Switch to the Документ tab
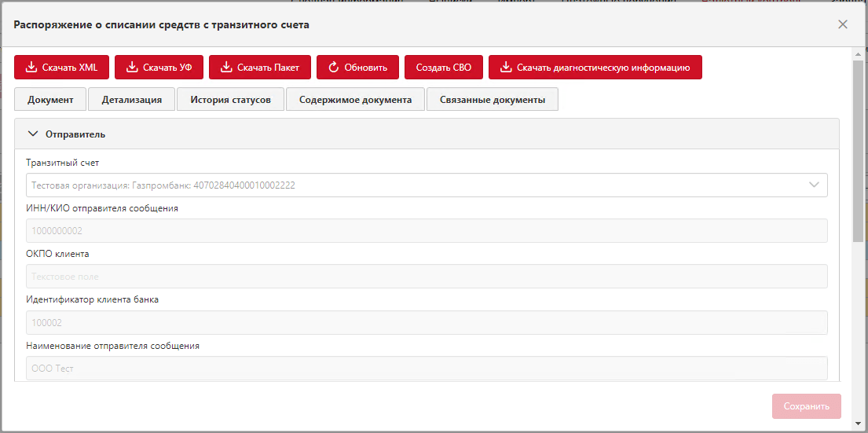Screen dimensions: 868x433 click(x=50, y=100)
